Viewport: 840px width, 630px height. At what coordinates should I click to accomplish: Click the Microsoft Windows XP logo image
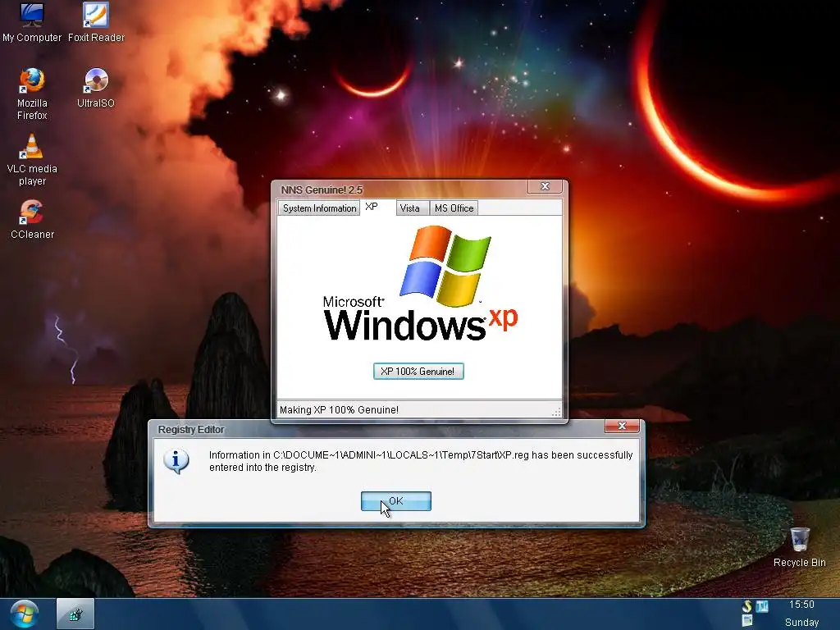[x=421, y=283]
